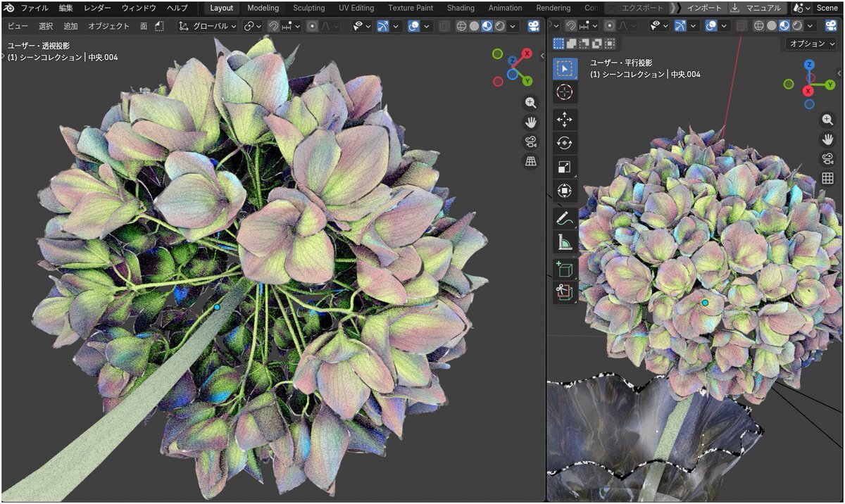Select the Add Cube tool
Screen dimensions: 845x504
point(565,269)
